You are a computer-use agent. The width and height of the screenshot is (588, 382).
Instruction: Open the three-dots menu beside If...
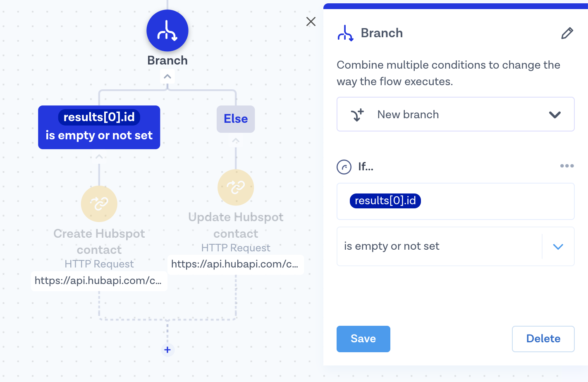point(566,166)
